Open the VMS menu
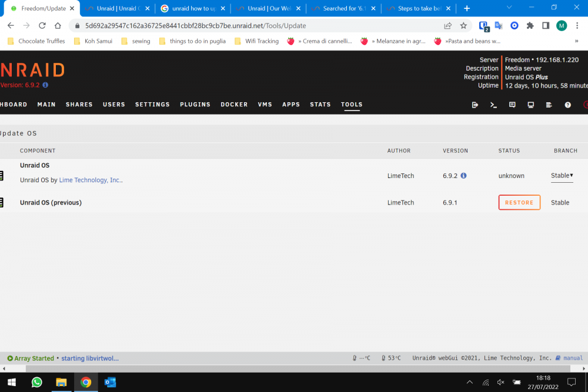588x392 pixels. pyautogui.click(x=265, y=105)
